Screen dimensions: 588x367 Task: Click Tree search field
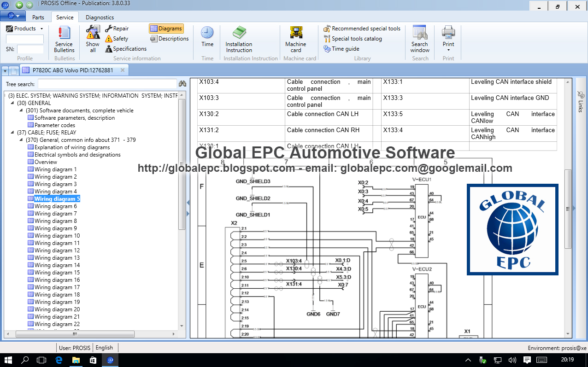(x=107, y=84)
